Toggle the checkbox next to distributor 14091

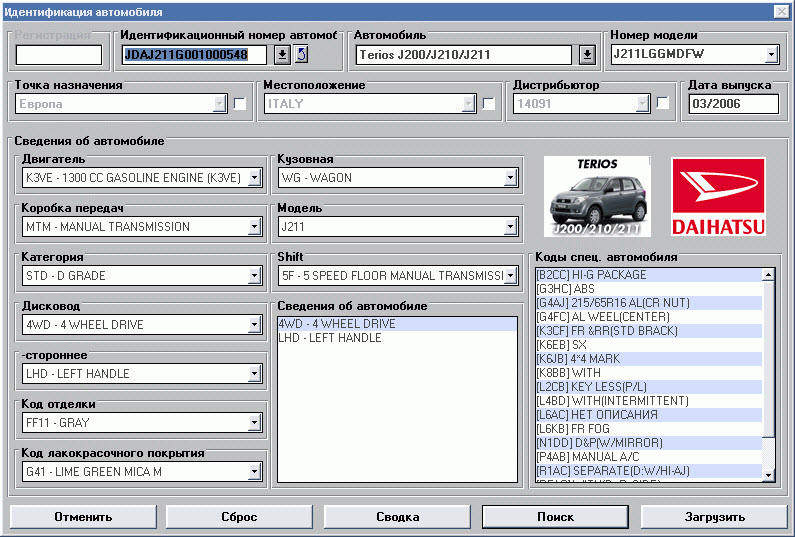point(663,103)
